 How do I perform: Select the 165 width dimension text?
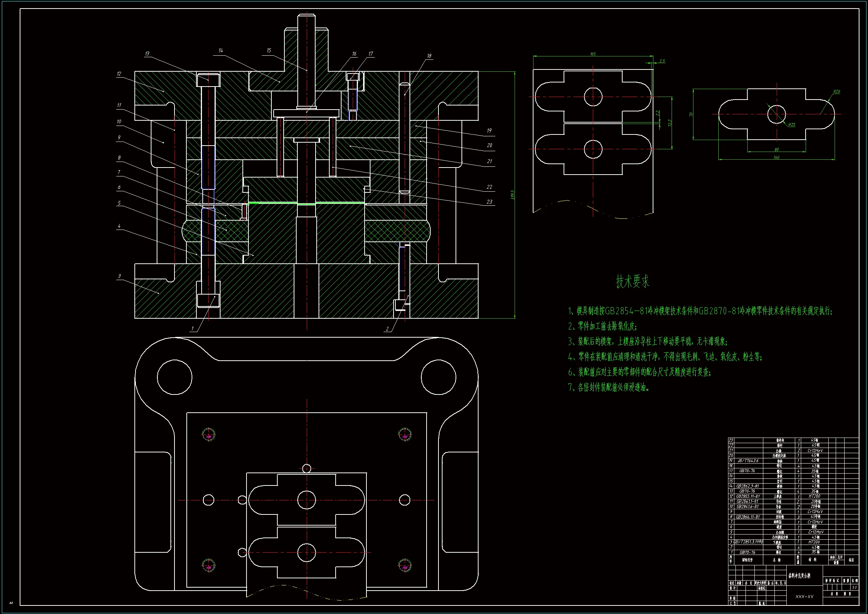593,54
